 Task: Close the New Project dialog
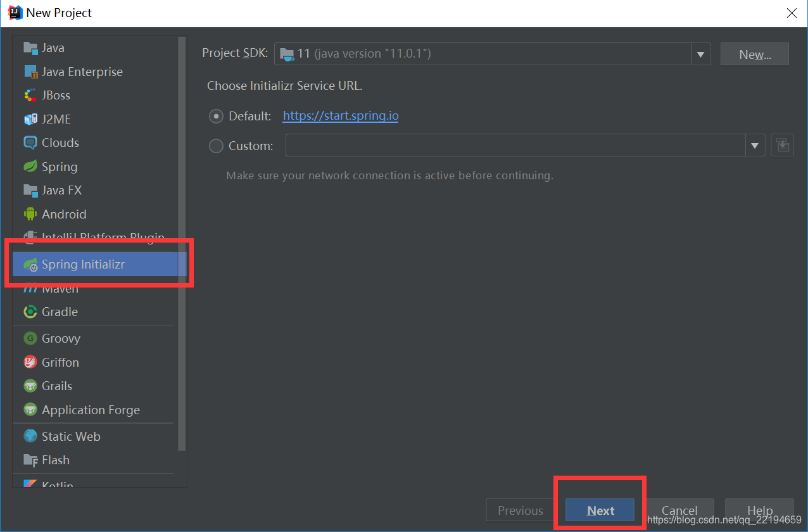(792, 13)
